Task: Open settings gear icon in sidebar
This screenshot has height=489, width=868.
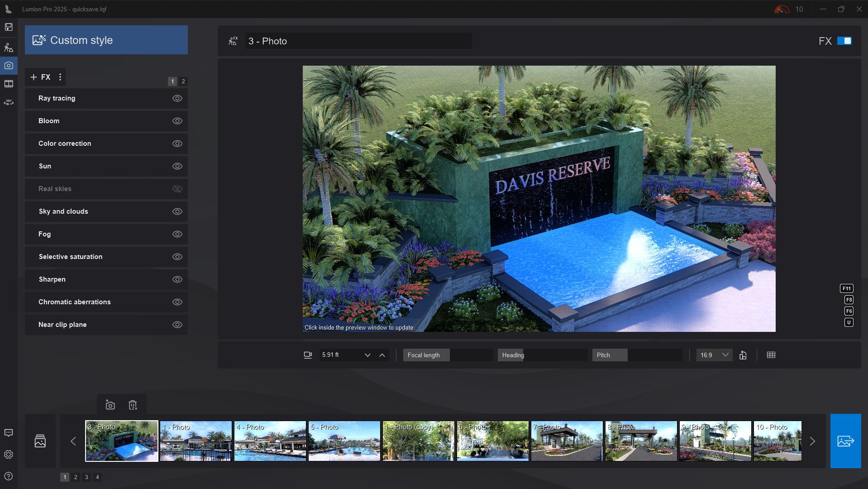Action: tap(9, 455)
